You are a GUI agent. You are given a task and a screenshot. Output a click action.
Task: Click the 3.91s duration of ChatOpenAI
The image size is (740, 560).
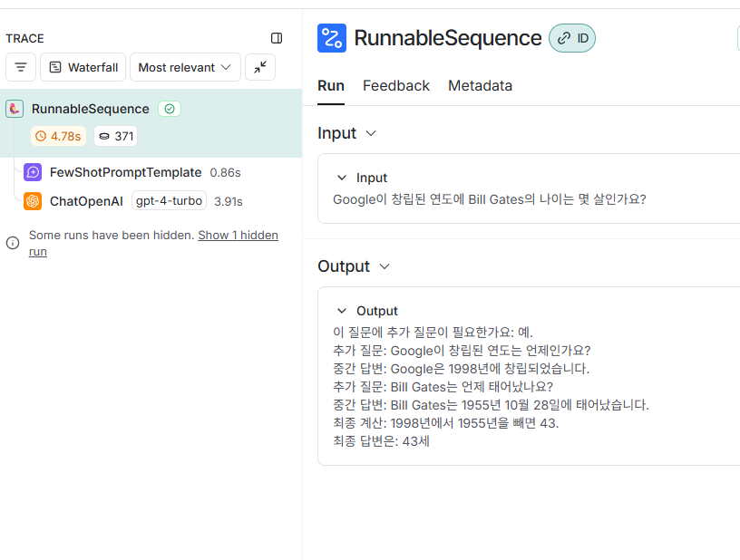[229, 202]
